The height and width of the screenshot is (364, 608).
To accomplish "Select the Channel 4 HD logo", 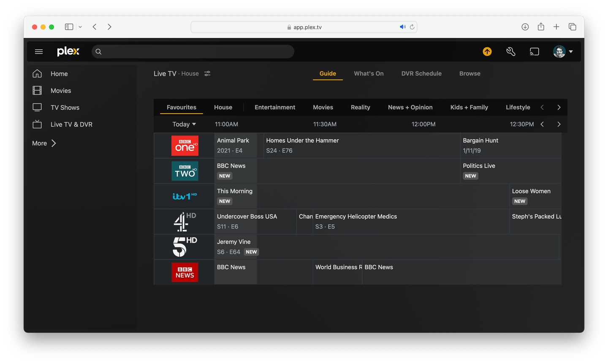I will coord(185,222).
